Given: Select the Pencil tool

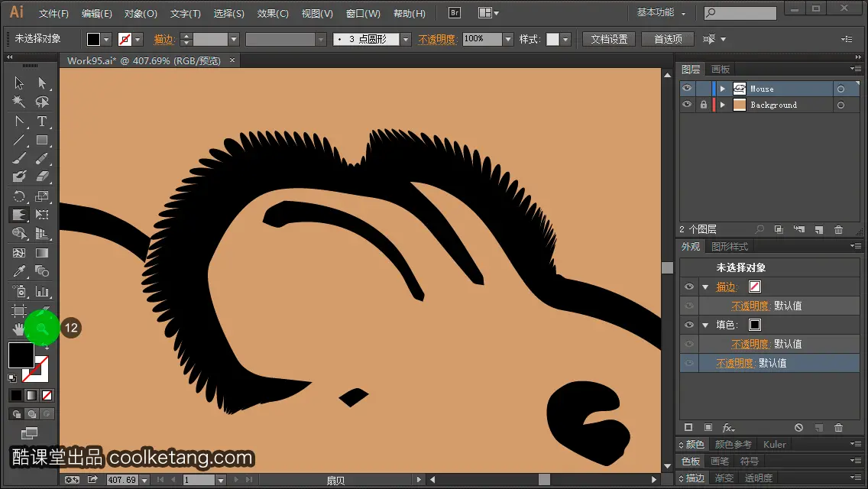Looking at the screenshot, I should pos(42,159).
